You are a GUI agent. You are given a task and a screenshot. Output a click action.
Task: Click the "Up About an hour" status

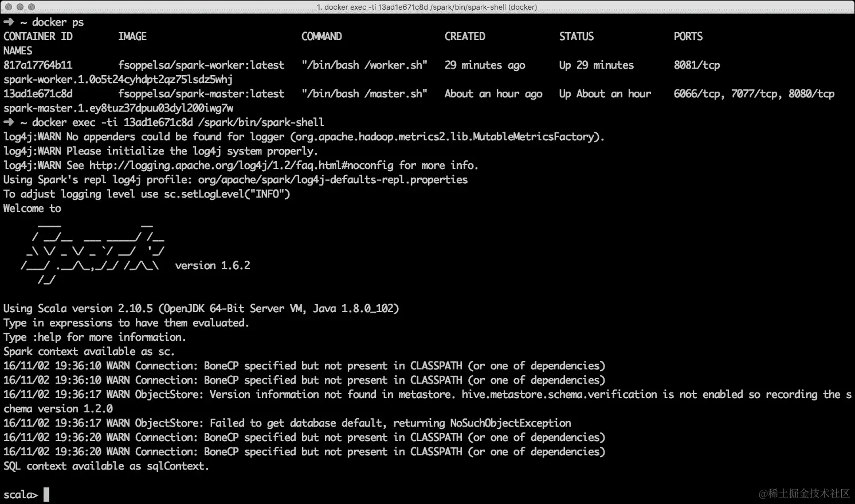tap(605, 93)
